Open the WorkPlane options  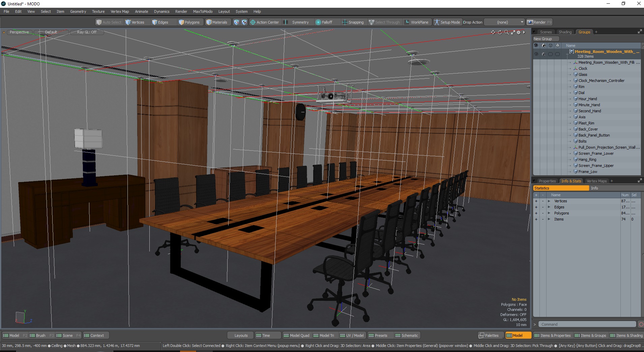click(x=416, y=22)
